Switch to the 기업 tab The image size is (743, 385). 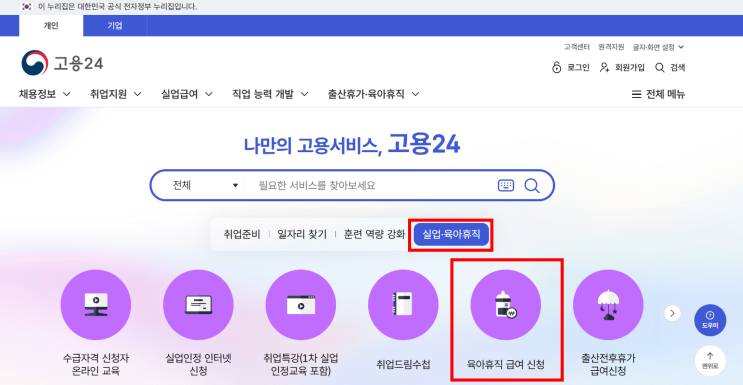(x=115, y=26)
